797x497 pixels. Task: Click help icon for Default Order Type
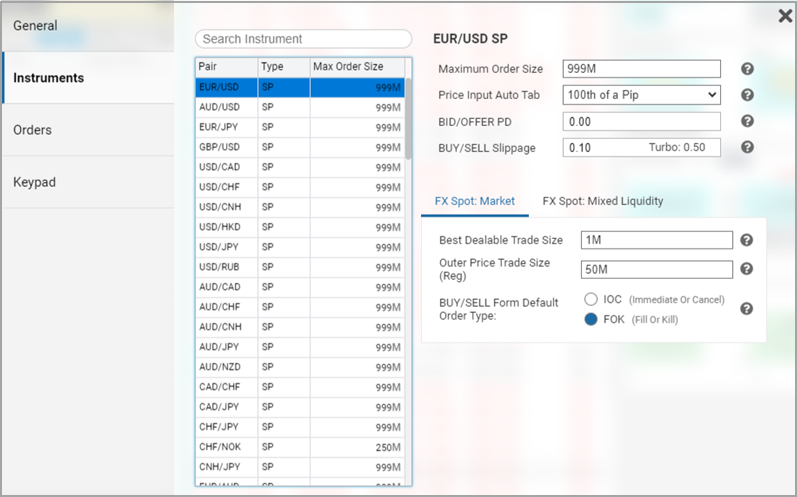(746, 309)
